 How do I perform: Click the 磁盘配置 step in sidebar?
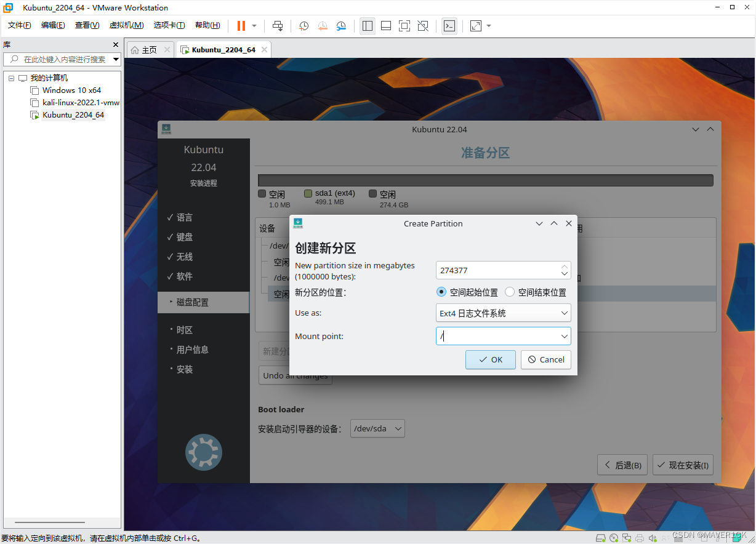[x=203, y=302]
